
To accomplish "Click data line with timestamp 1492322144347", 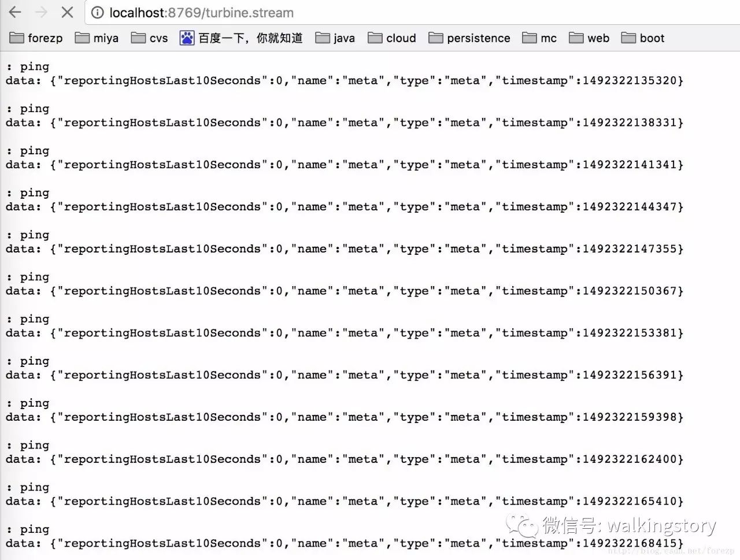I will [345, 207].
